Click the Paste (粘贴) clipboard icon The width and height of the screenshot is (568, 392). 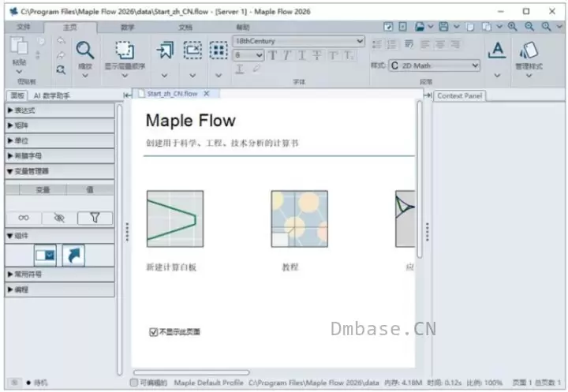pyautogui.click(x=19, y=46)
